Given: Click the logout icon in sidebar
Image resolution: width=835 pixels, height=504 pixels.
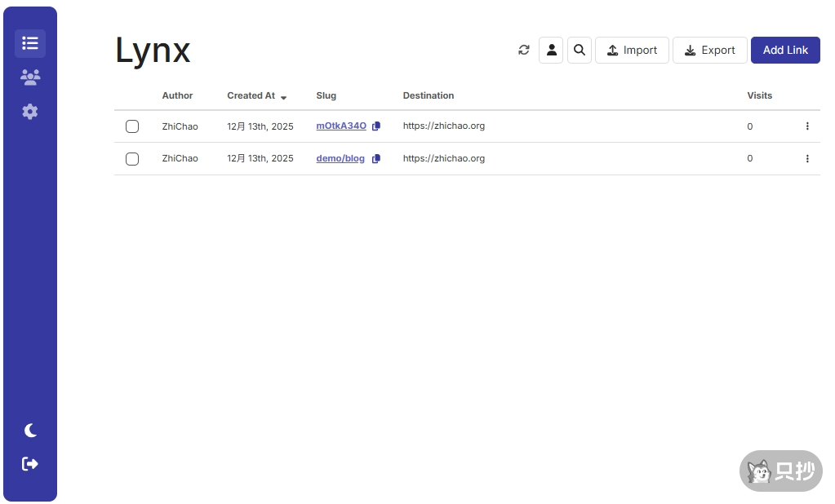Looking at the screenshot, I should point(30,464).
